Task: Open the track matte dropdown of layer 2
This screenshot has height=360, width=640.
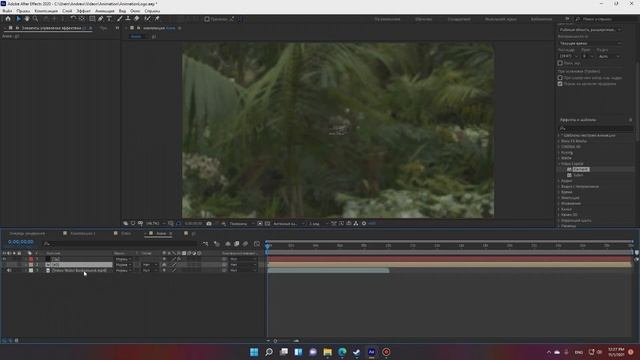Action: tap(150, 264)
